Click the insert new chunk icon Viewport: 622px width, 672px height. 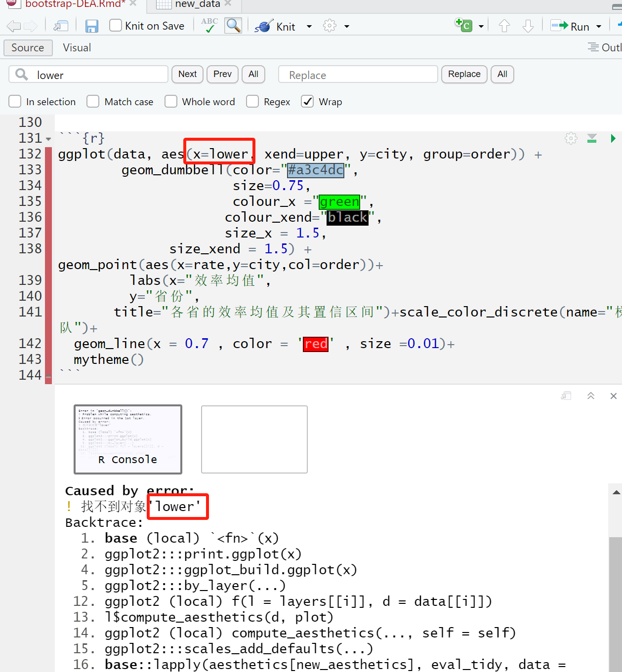tap(463, 25)
